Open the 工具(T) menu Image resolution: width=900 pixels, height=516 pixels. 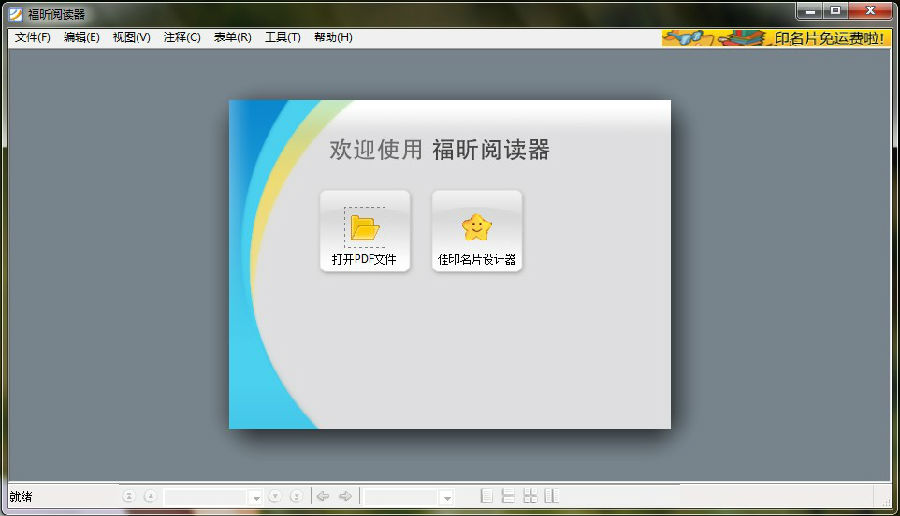click(x=282, y=38)
